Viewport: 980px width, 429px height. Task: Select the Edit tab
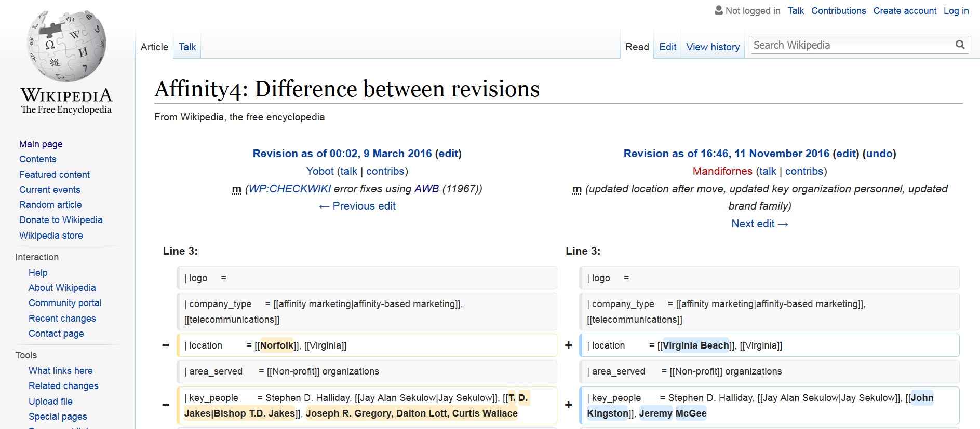(667, 47)
